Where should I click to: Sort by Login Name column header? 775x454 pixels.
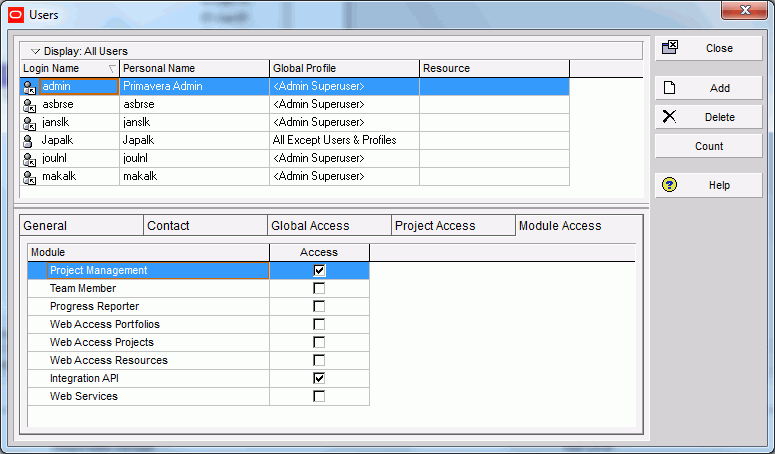coord(70,68)
